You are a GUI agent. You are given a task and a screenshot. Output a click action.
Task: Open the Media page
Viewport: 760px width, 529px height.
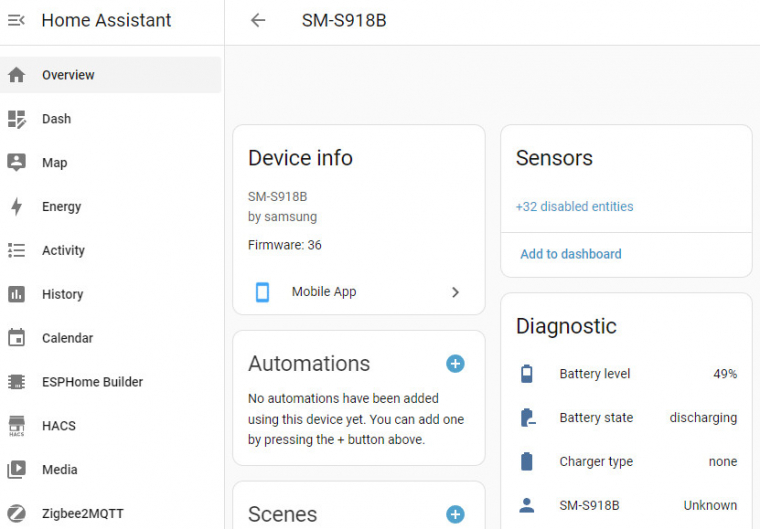tap(59, 470)
